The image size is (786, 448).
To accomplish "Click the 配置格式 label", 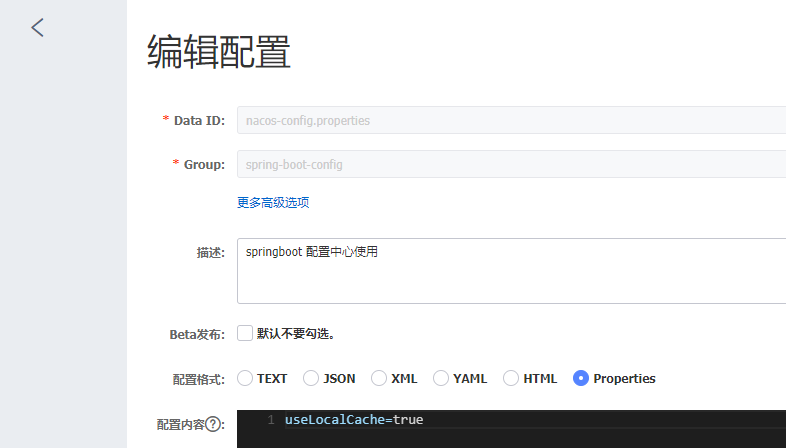I will 199,379.
